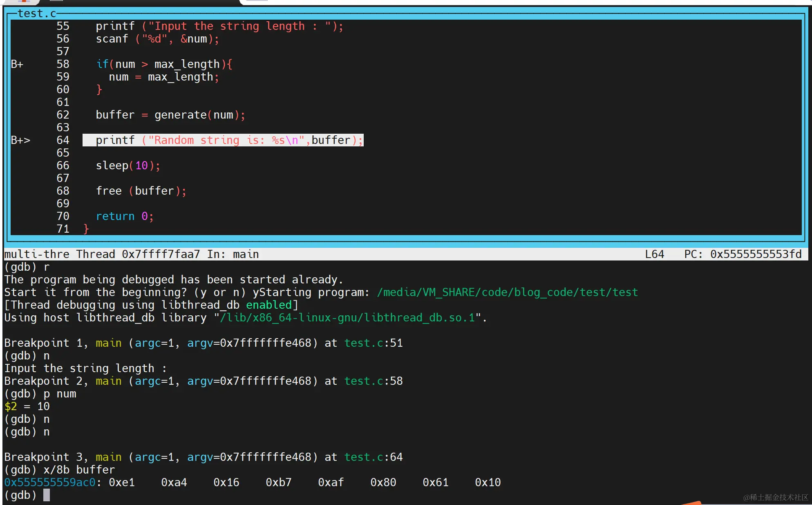
Task: Click byte value 0xaf
Action: point(331,483)
